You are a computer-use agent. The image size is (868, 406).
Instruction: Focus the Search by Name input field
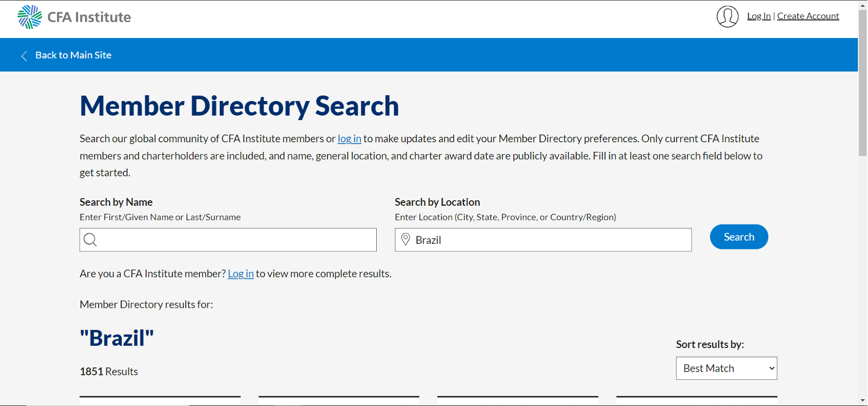point(228,240)
